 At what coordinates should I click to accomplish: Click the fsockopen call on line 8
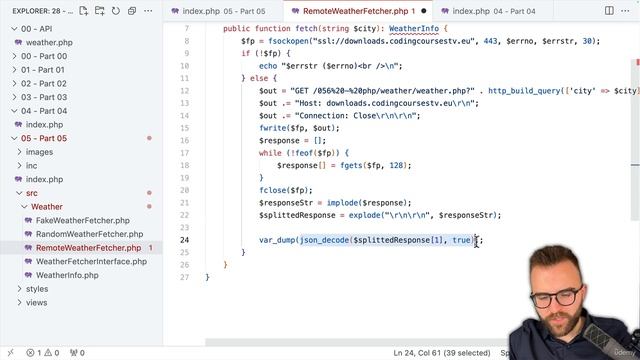(288, 41)
